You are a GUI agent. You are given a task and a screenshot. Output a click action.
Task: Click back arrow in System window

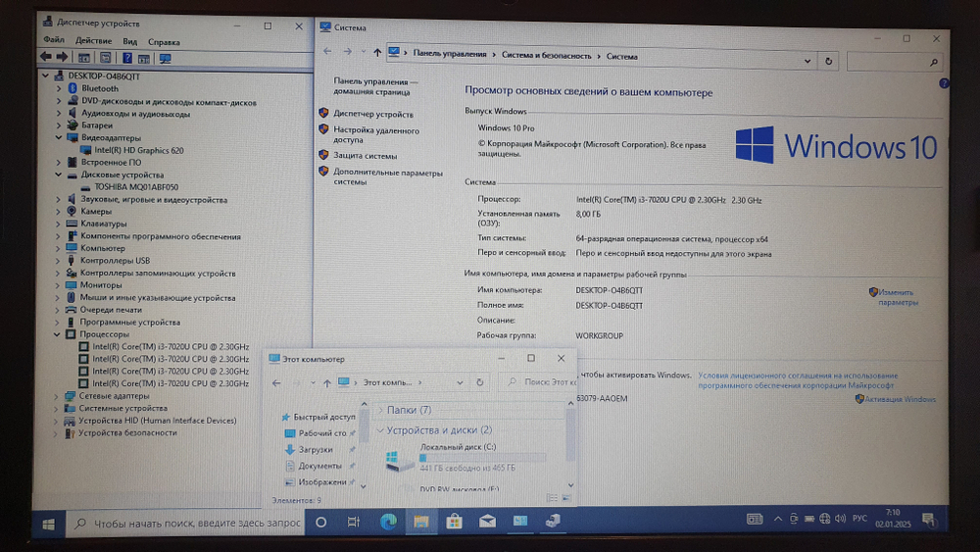(327, 51)
